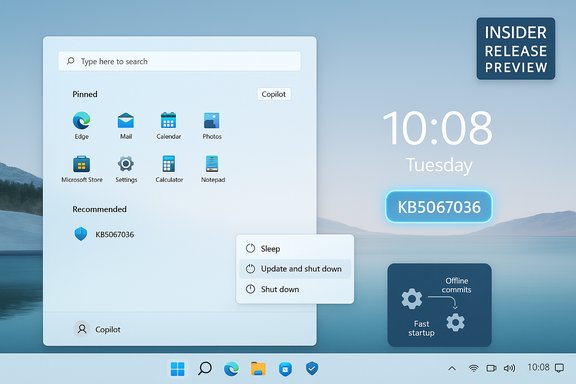Screen dimensions: 576x384
Task: Select Shut down in power menu
Action: point(295,289)
